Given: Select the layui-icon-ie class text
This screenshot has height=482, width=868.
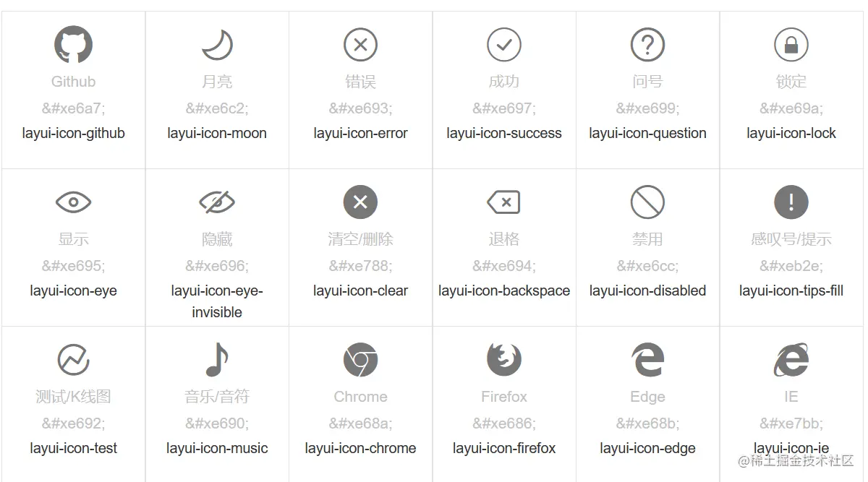Looking at the screenshot, I should click(x=791, y=448).
